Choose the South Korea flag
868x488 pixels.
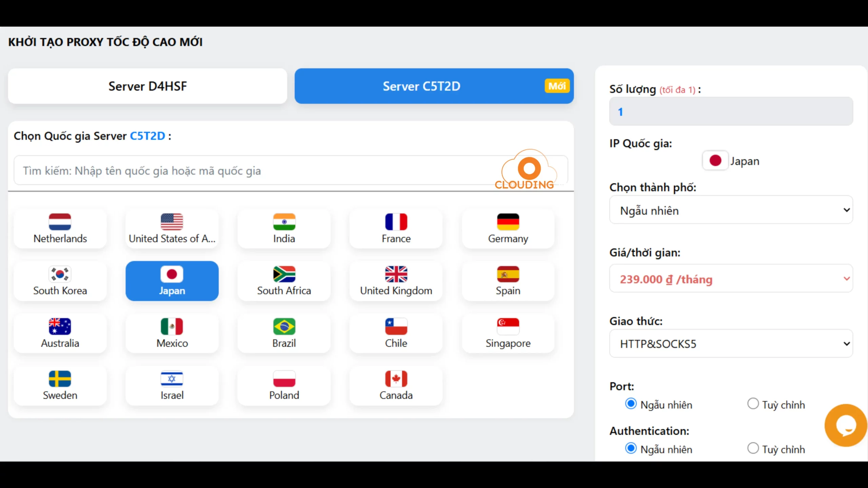point(60,274)
